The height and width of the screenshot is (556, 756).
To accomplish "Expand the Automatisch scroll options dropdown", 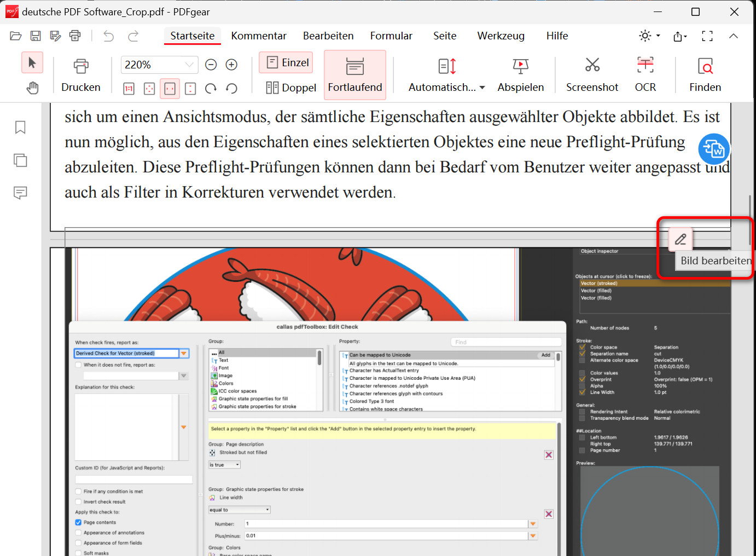I will (x=481, y=87).
